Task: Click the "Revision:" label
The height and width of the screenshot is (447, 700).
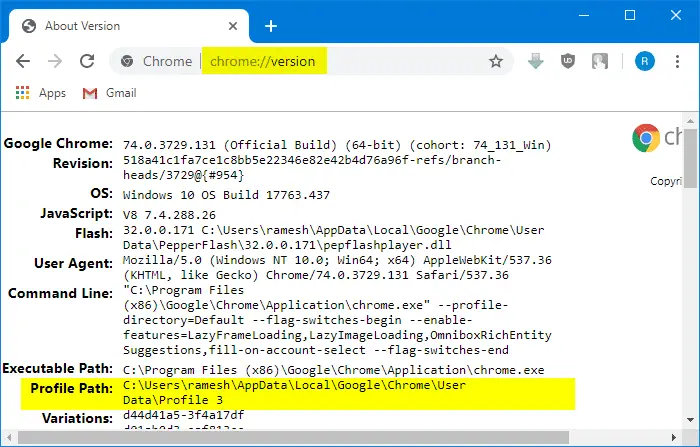Action: [x=83, y=163]
